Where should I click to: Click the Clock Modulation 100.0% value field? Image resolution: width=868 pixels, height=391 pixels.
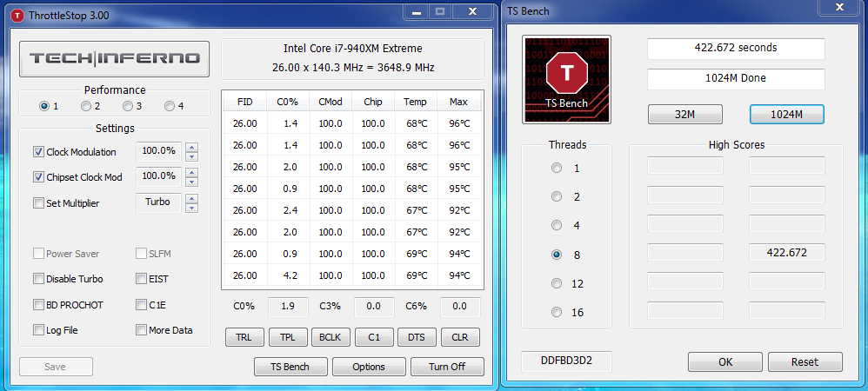click(159, 151)
